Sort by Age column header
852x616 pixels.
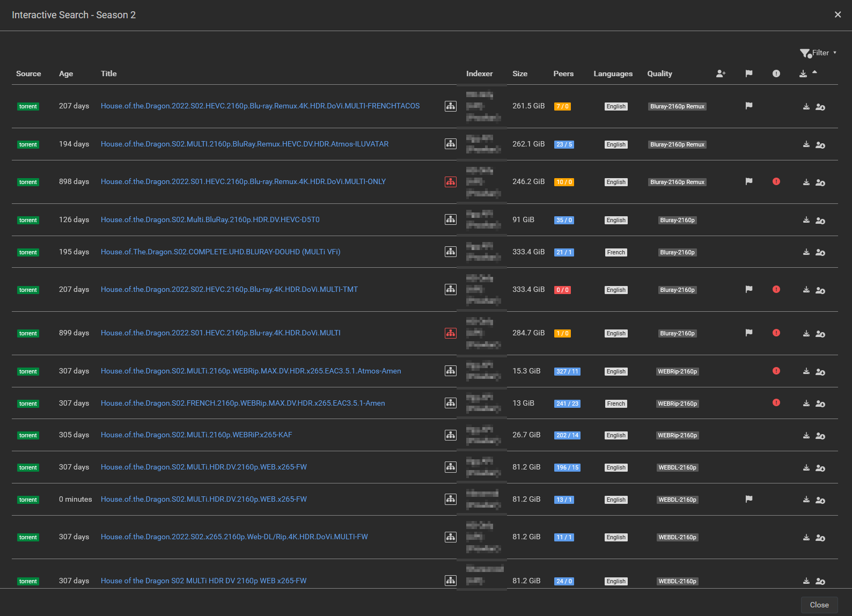coord(66,74)
